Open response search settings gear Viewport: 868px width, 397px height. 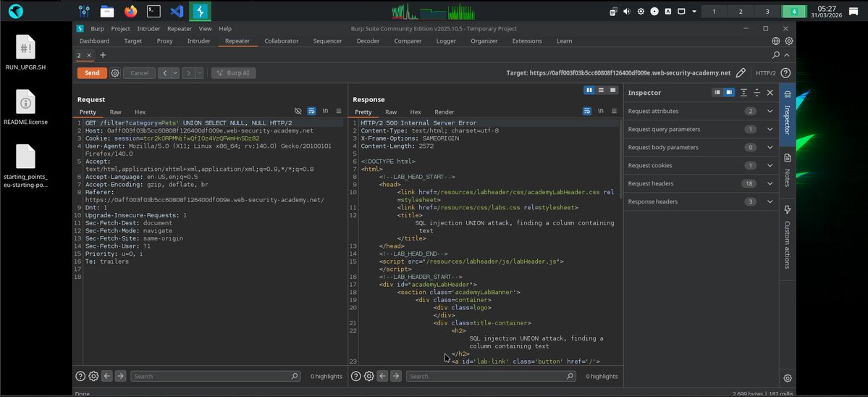tap(369, 376)
